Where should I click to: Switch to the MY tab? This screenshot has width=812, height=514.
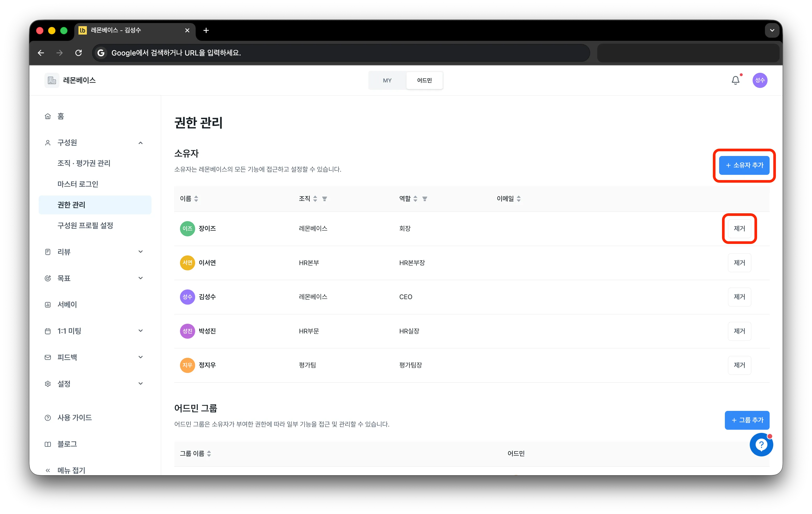[x=387, y=80]
